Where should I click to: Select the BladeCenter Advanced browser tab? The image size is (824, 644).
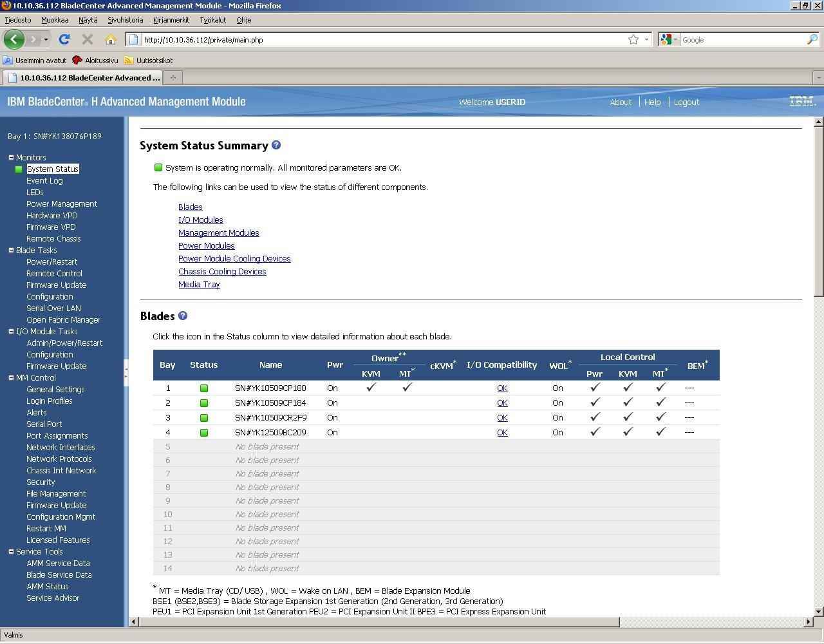tap(82, 77)
